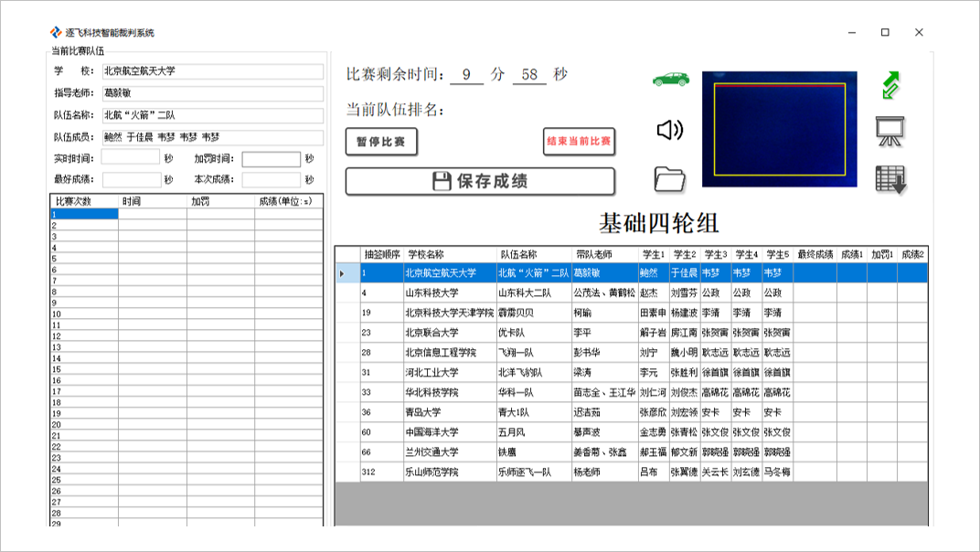Click the 成绩1 column header
The height and width of the screenshot is (552, 980).
(852, 254)
